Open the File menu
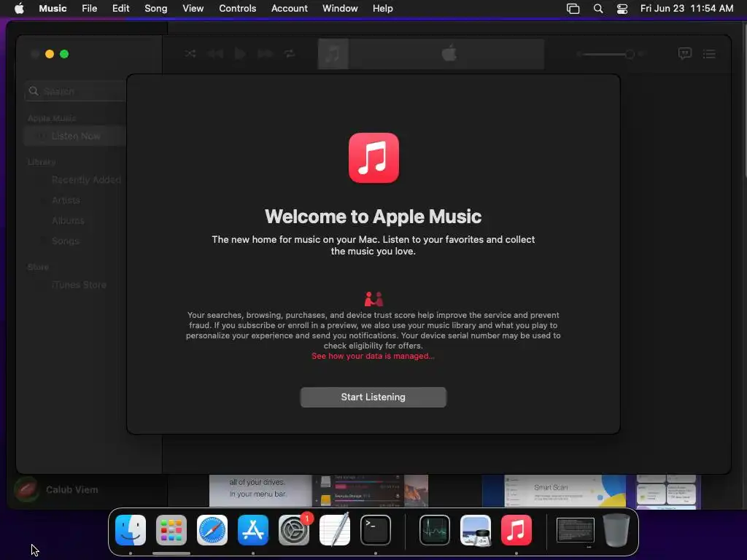The width and height of the screenshot is (747, 560). click(90, 8)
